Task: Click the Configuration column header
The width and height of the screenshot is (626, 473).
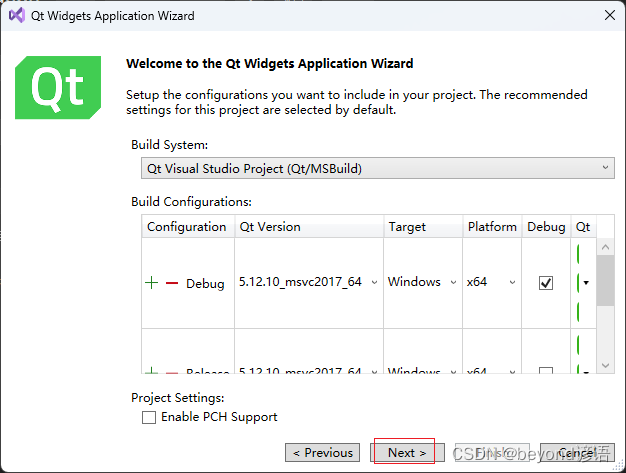Action: [188, 227]
